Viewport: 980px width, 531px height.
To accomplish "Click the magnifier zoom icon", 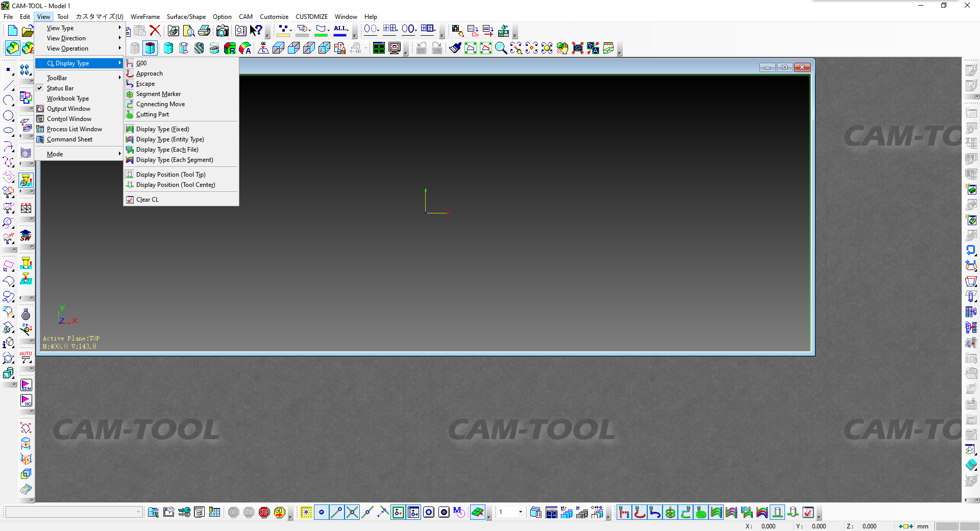I will click(x=501, y=49).
